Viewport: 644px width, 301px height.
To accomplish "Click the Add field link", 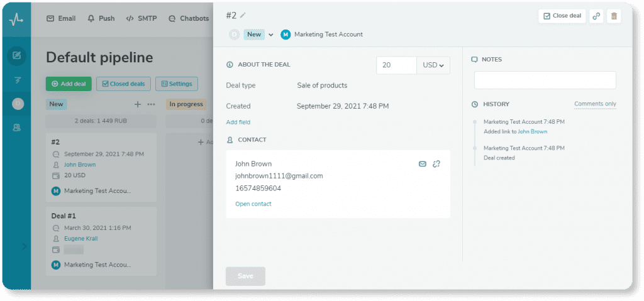I will [238, 122].
